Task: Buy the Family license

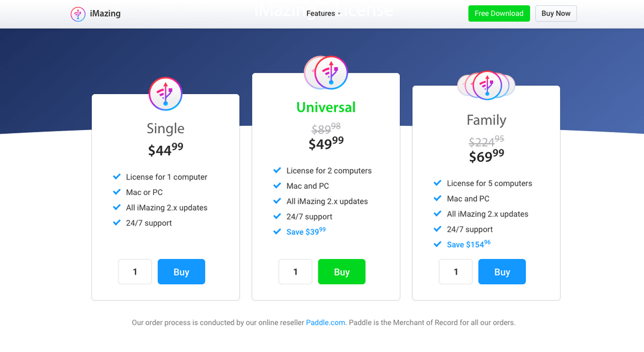Action: pos(502,272)
